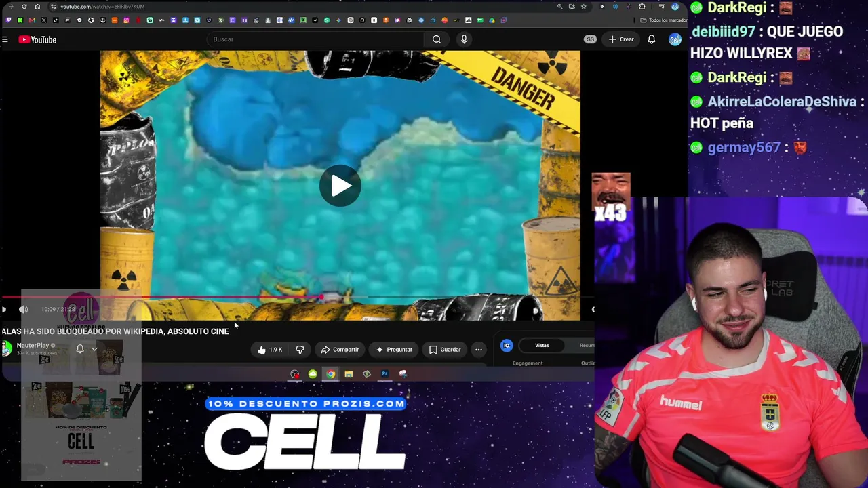This screenshot has height=488, width=868.
Task: Open the YouTube guide hamburger menu
Action: tap(5, 39)
